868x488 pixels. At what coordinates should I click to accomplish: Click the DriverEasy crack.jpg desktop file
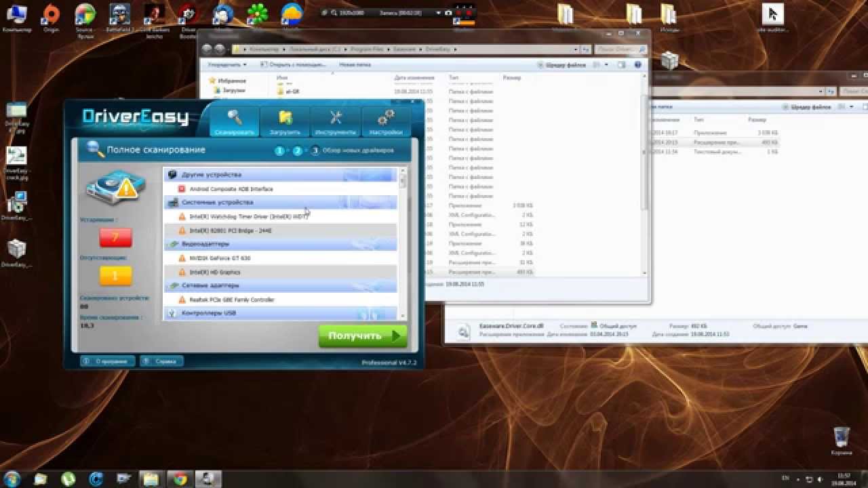(x=16, y=163)
